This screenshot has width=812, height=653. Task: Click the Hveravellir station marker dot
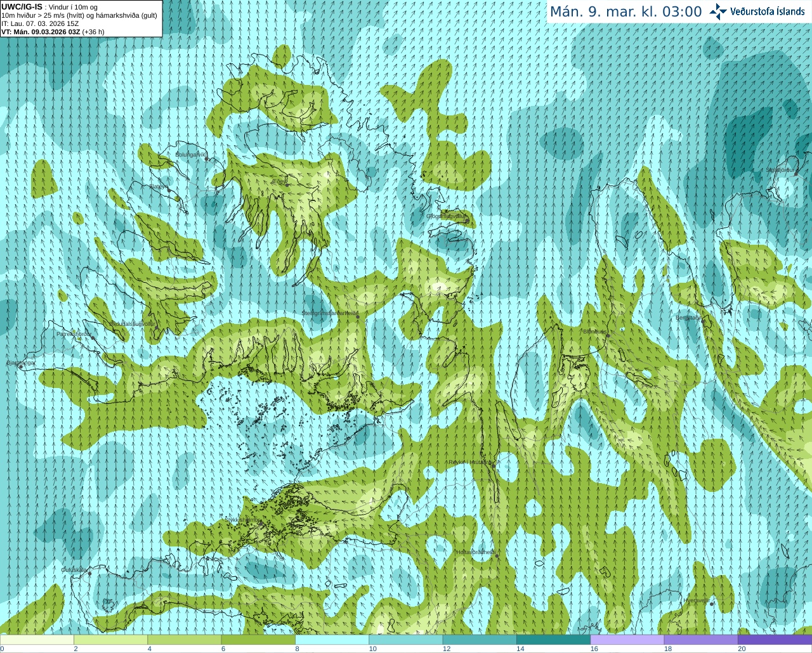click(712, 604)
